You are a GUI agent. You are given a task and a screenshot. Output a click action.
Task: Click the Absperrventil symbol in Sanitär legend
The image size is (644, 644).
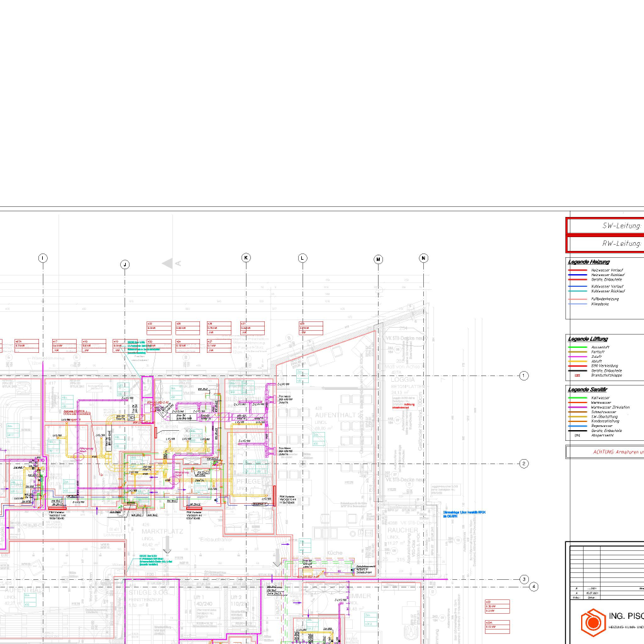point(577,435)
